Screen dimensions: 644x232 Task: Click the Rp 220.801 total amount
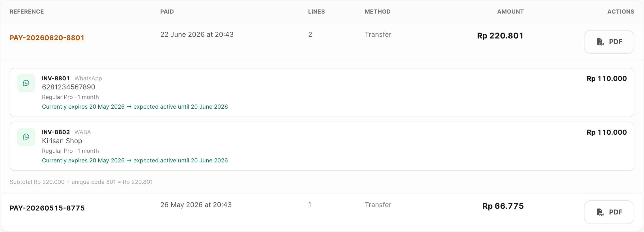500,36
